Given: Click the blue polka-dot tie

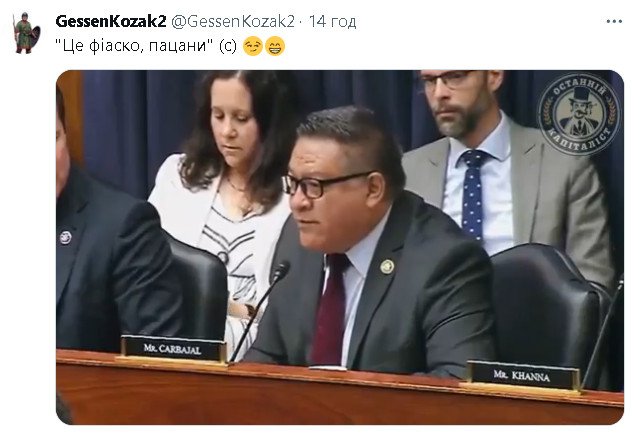Looking at the screenshot, I should click(472, 194).
